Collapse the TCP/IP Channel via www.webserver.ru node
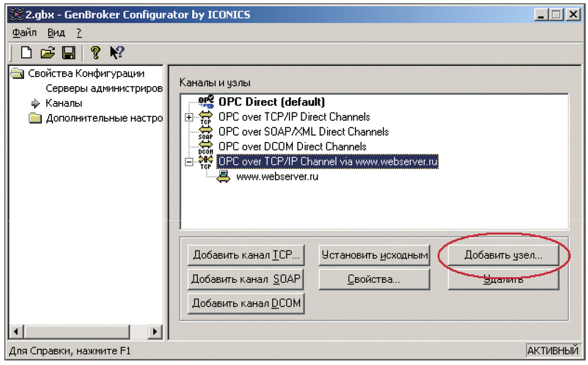This screenshot has width=588, height=365. (189, 162)
